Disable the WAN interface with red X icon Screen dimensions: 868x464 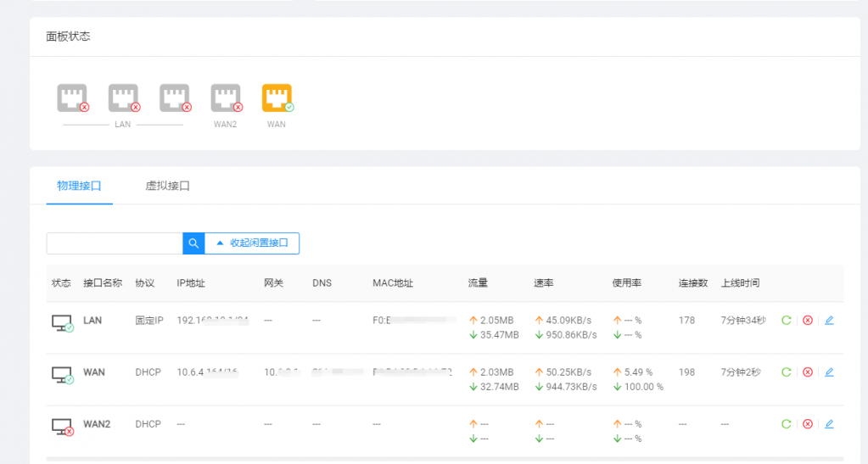point(808,372)
